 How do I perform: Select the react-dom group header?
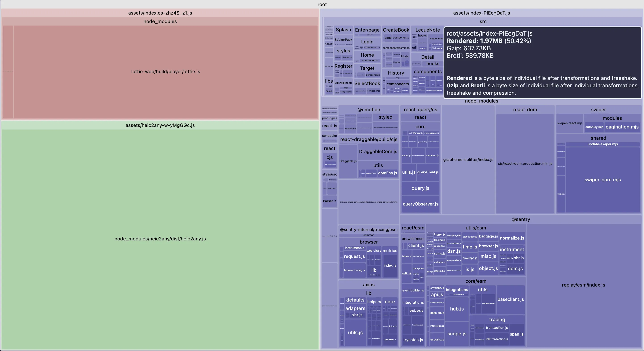(525, 110)
